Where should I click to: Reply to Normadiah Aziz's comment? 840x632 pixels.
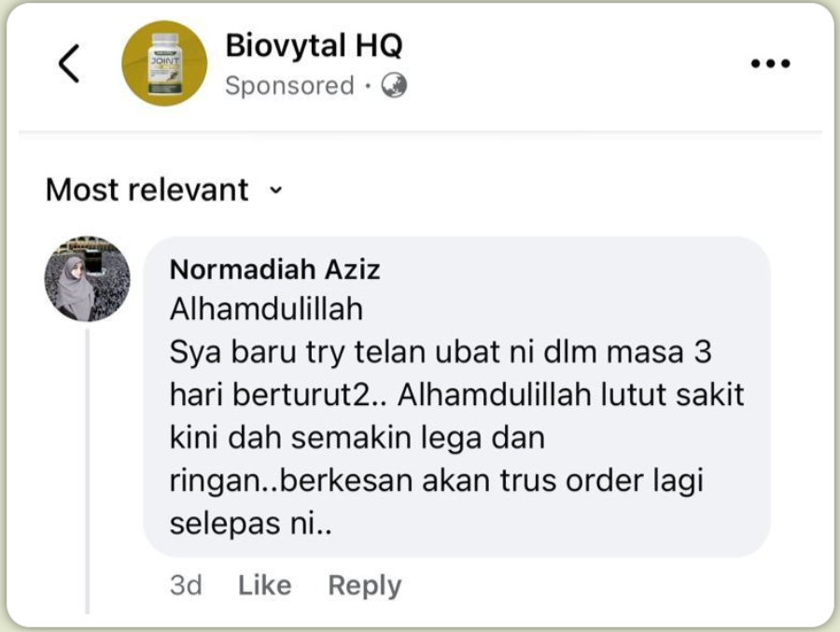[365, 585]
